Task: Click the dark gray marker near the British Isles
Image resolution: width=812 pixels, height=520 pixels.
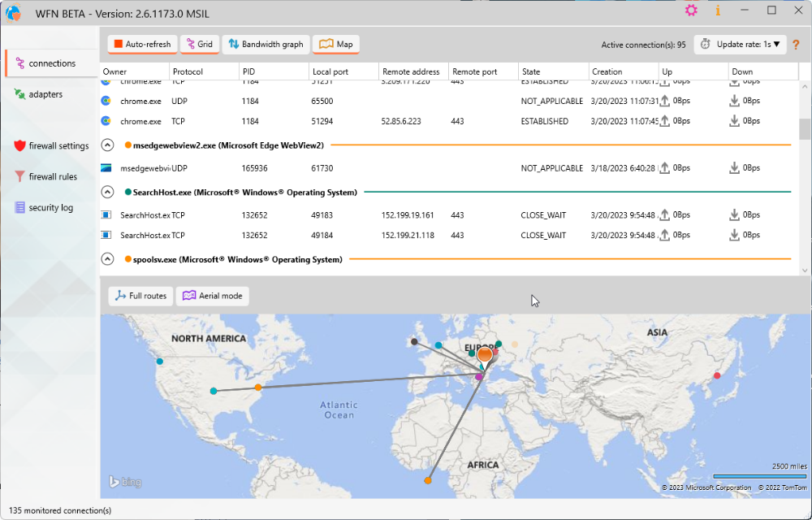Action: [x=414, y=341]
